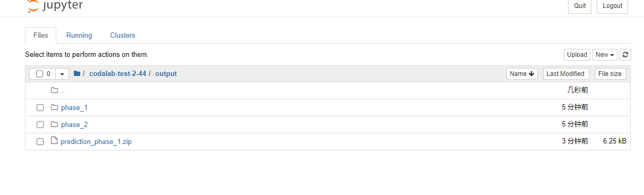
Task: Switch to the Running tab
Action: [x=79, y=36]
